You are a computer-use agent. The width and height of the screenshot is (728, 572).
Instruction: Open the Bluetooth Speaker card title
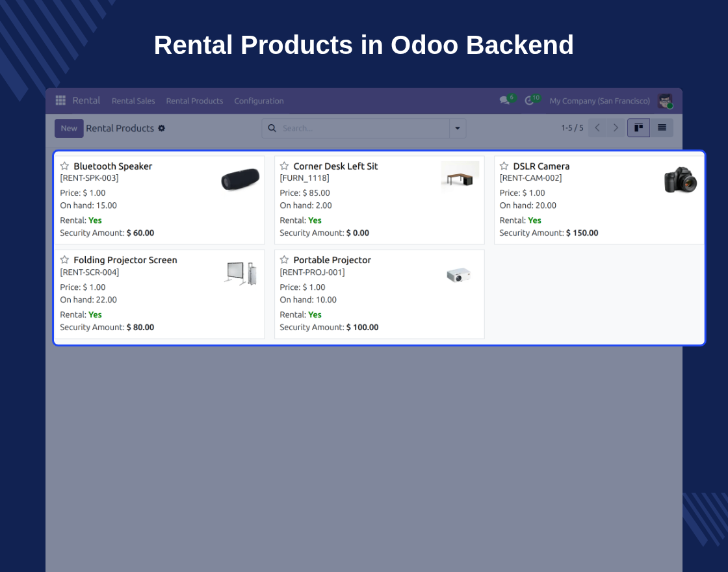(x=113, y=166)
